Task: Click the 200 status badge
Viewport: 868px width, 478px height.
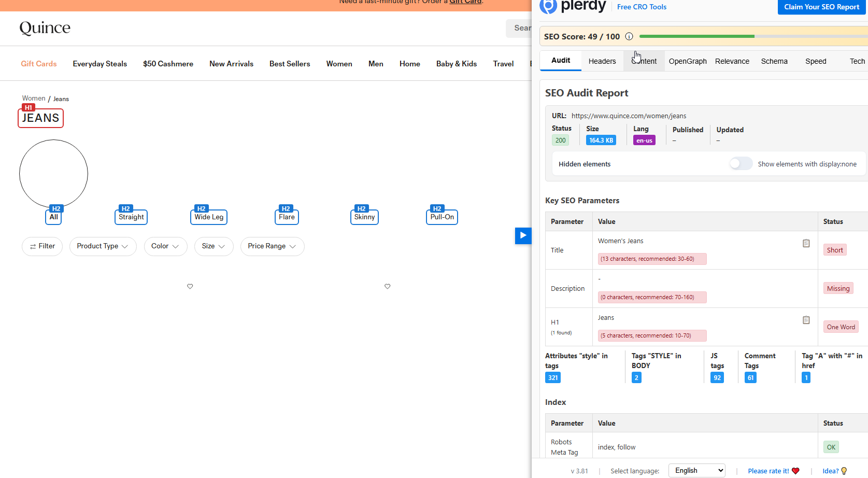Action: click(561, 140)
